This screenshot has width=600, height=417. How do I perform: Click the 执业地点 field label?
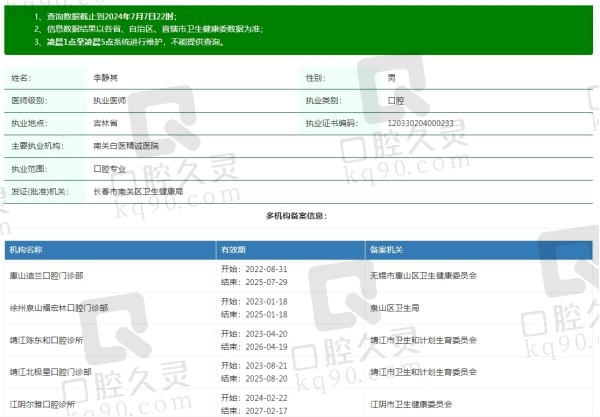[29, 123]
